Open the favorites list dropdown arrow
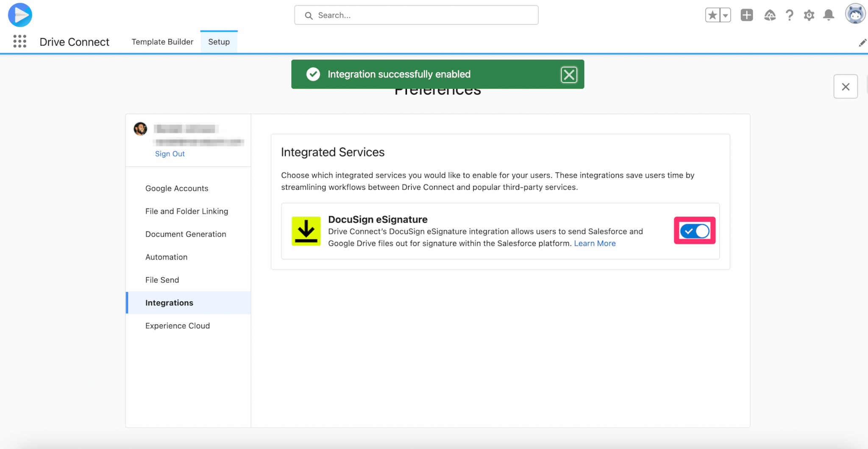This screenshot has height=449, width=868. (x=726, y=15)
